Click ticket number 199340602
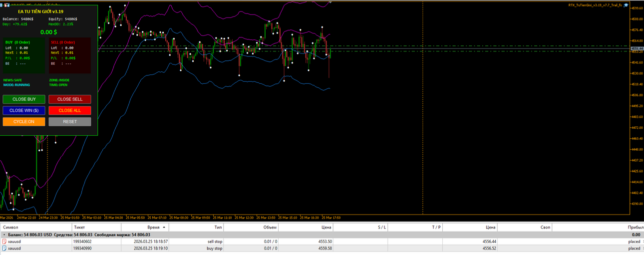Screen dimensions: 644x255 click(82, 242)
